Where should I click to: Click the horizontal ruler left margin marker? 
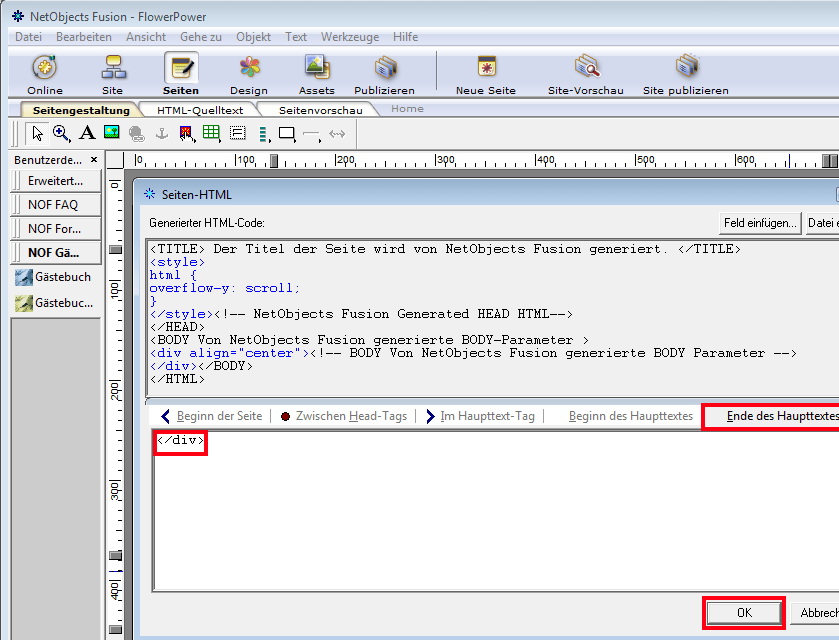[274, 161]
